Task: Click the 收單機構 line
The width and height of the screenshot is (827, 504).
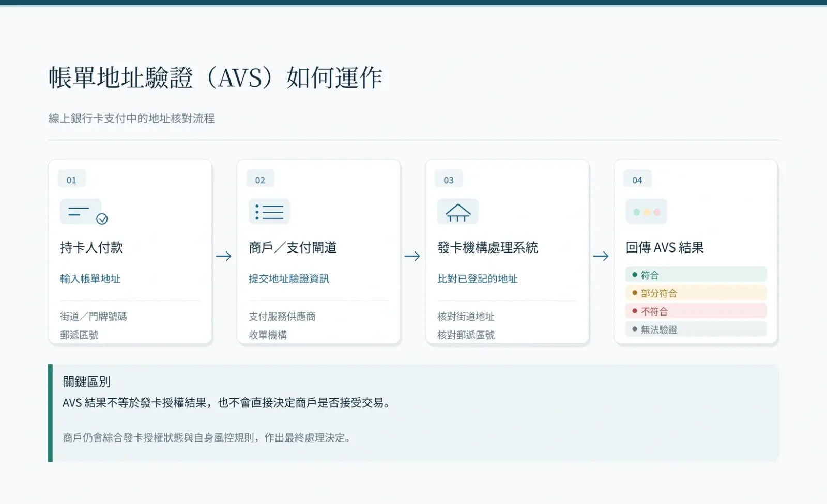Action: coord(268,335)
